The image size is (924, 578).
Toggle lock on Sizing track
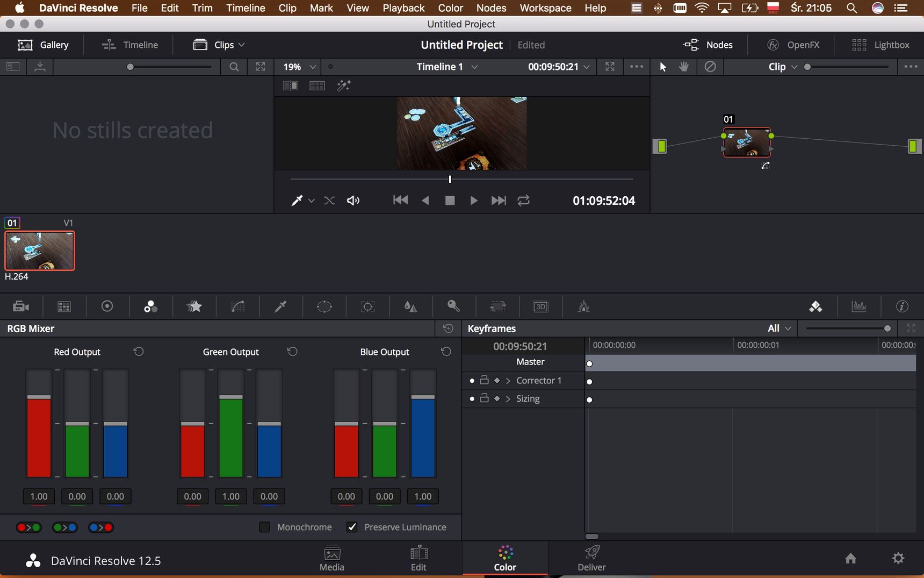click(484, 398)
